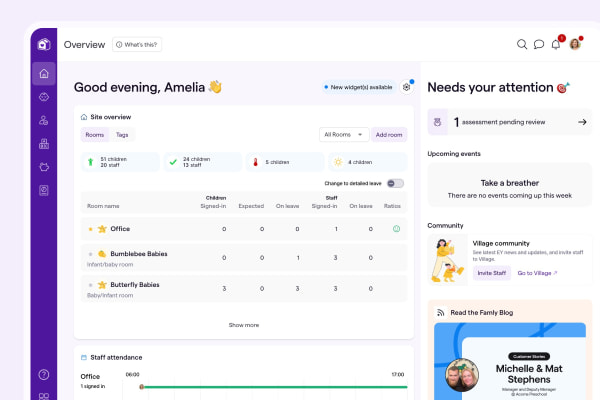Select the Rooms tab
The image size is (600, 400).
click(x=94, y=134)
